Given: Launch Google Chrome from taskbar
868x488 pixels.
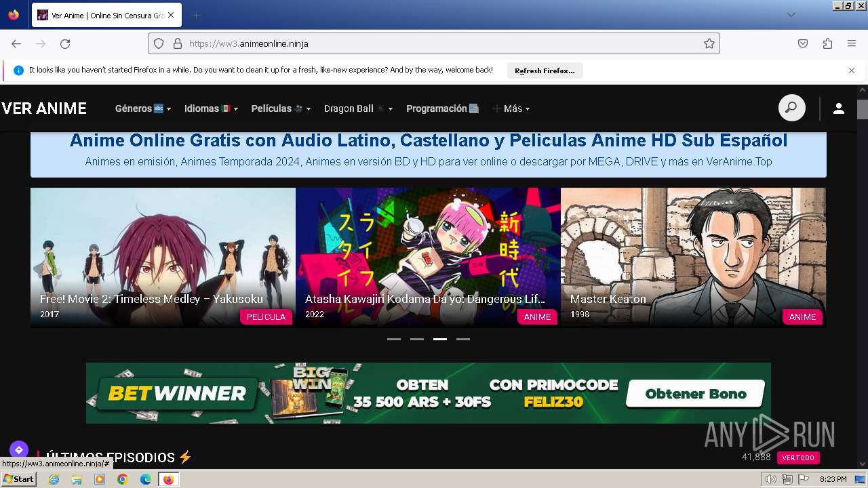Looking at the screenshot, I should pyautogui.click(x=123, y=479).
